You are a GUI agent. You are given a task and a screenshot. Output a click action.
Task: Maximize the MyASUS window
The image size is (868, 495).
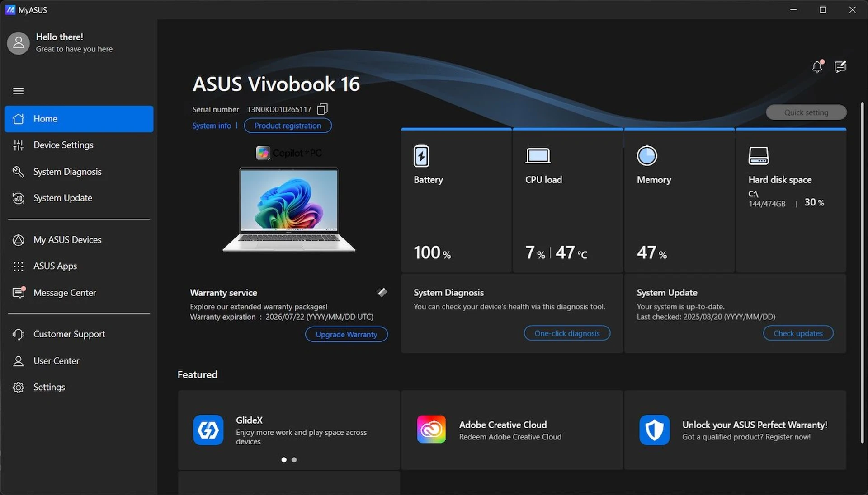click(x=823, y=9)
